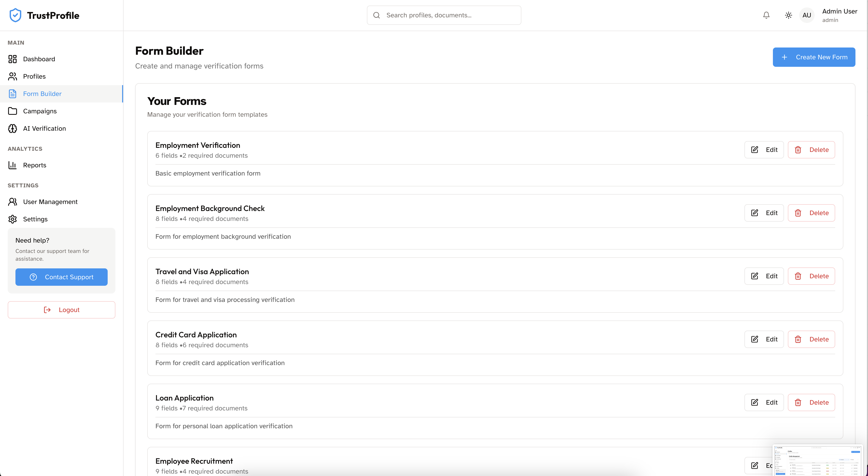Open the Reports page
Image resolution: width=868 pixels, height=476 pixels.
[61, 165]
